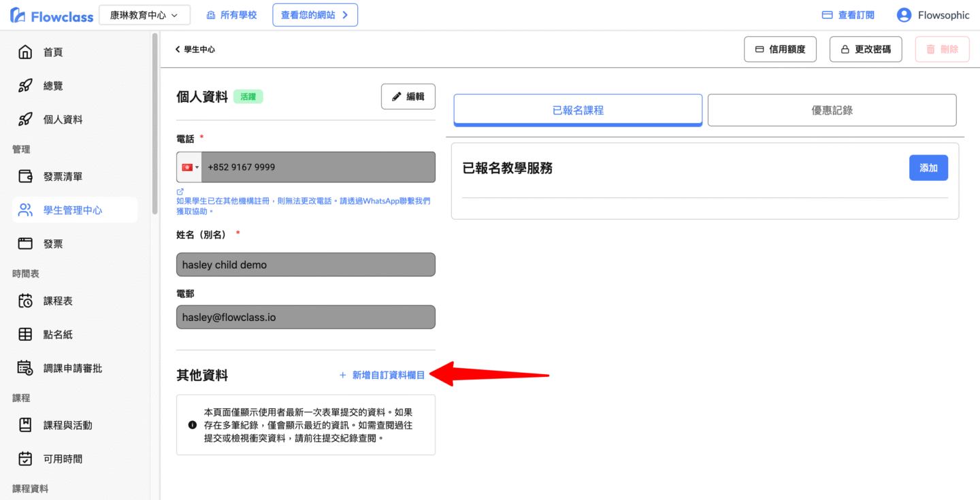Screen dimensions: 980x500
Task: Select the 已報名課程 tab
Action: click(x=578, y=110)
